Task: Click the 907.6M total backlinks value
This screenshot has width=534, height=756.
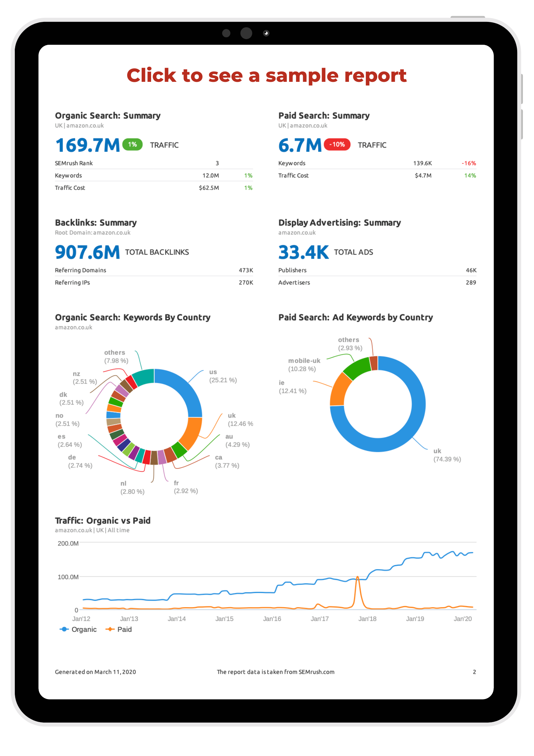Action: 87,252
